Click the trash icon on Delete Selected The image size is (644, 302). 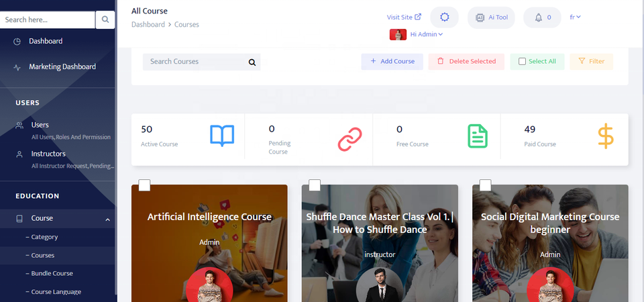(441, 61)
